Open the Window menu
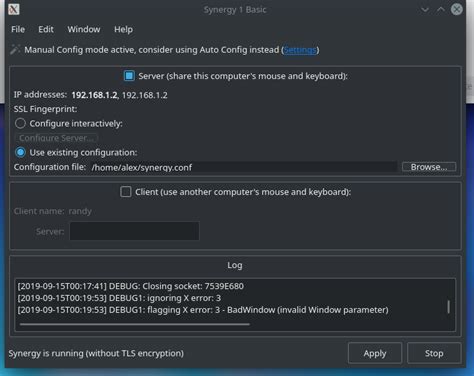 pos(84,29)
